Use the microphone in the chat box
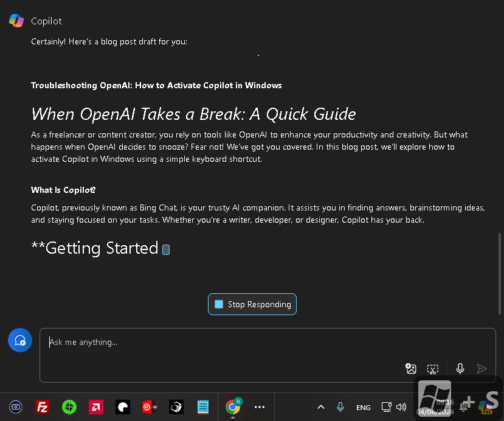Screen dimensions: 504x421 point(460,369)
